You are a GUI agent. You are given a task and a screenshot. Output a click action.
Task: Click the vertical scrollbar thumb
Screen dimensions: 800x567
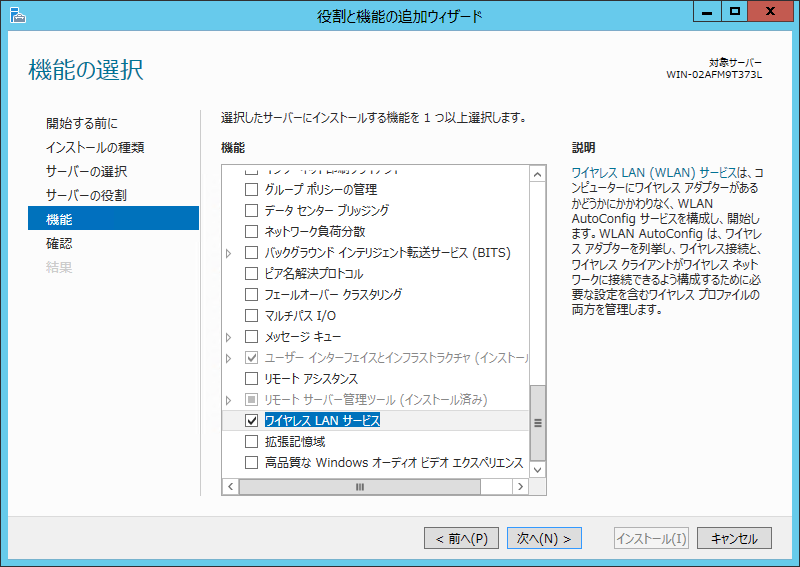pyautogui.click(x=537, y=423)
